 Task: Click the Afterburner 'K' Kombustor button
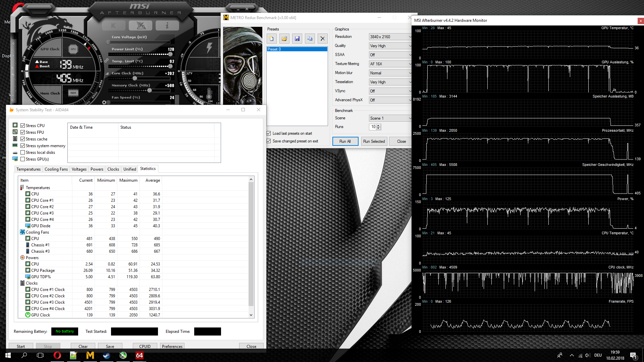point(113,25)
